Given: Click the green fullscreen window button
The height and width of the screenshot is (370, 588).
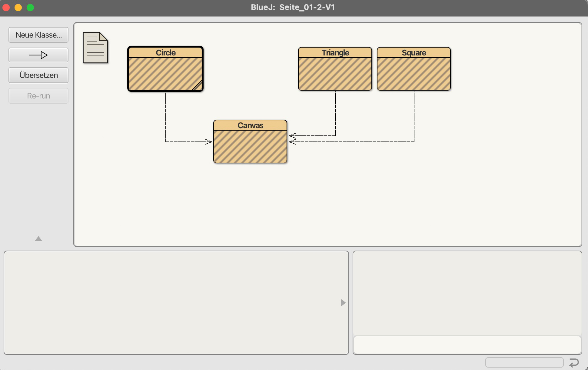Looking at the screenshot, I should (x=30, y=8).
